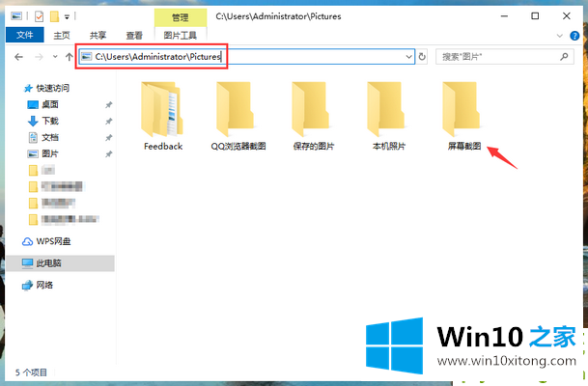The width and height of the screenshot is (588, 386).
Task: Expand the ribbon with the chevron
Action: [562, 35]
